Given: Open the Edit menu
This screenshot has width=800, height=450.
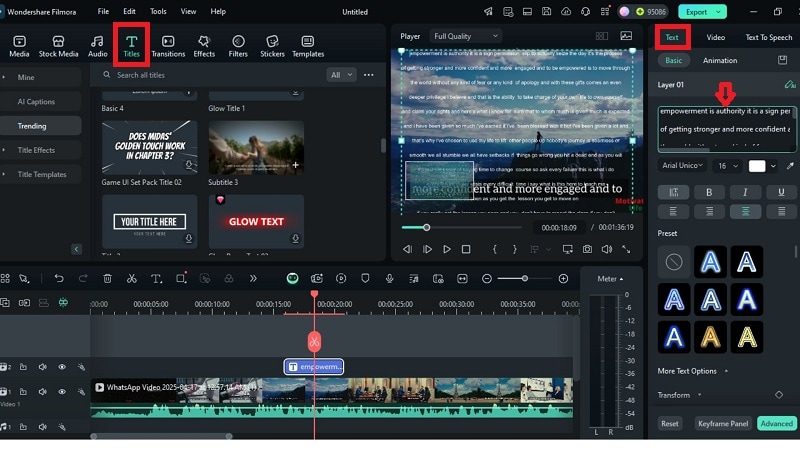Looking at the screenshot, I should 129,11.
